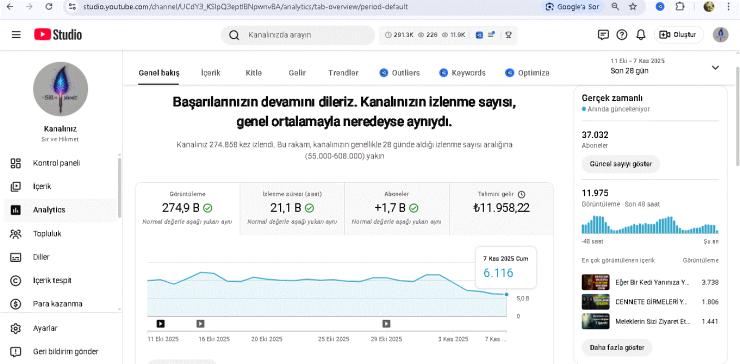Open Para kazanma in the sidebar
Image resolution: width=740 pixels, height=364 pixels.
tap(60, 304)
